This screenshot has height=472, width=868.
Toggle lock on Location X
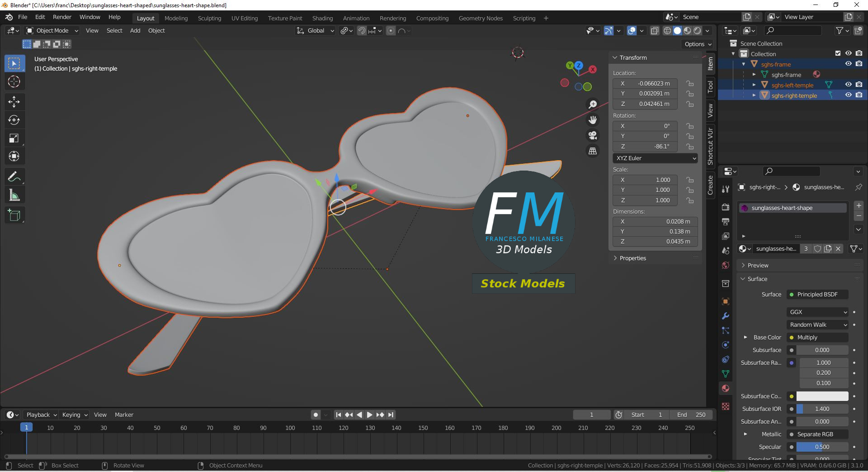(x=690, y=83)
